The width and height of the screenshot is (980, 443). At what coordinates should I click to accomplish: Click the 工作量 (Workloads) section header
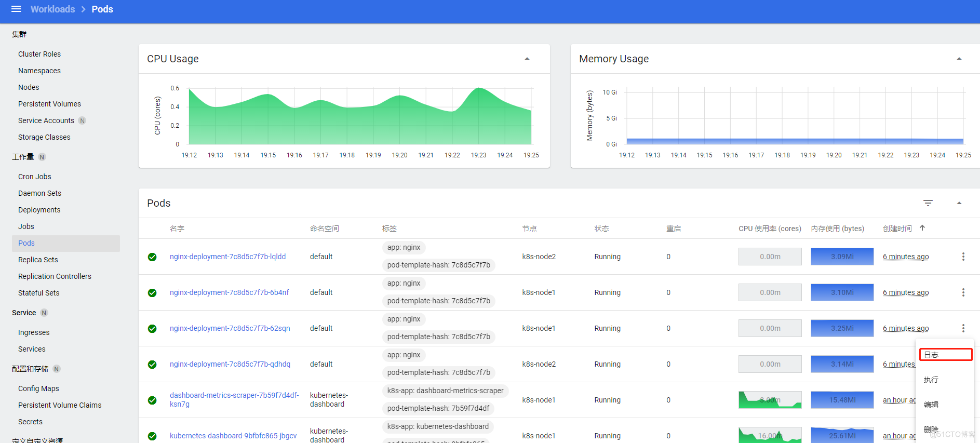tap(23, 157)
